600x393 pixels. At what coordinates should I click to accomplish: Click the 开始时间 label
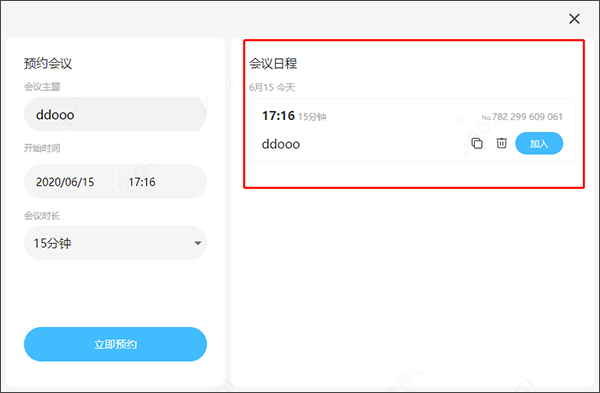click(42, 148)
